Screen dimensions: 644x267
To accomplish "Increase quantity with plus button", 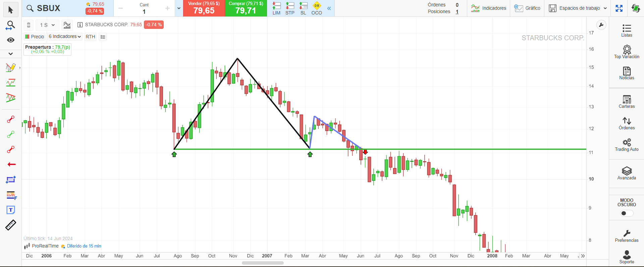I will point(167,8).
